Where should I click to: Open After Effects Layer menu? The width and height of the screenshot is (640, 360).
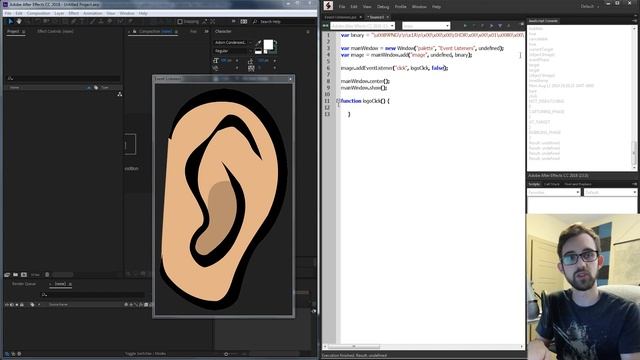(x=59, y=13)
